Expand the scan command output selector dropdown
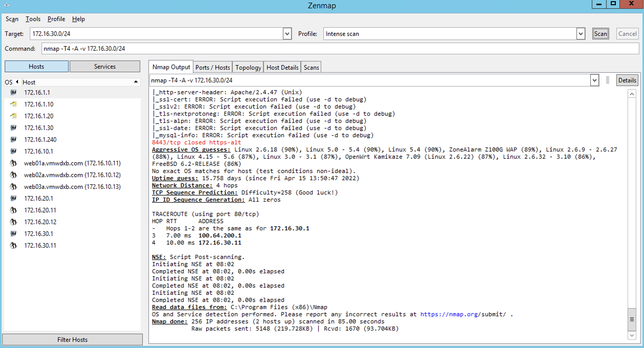644x348 pixels. pyautogui.click(x=594, y=80)
